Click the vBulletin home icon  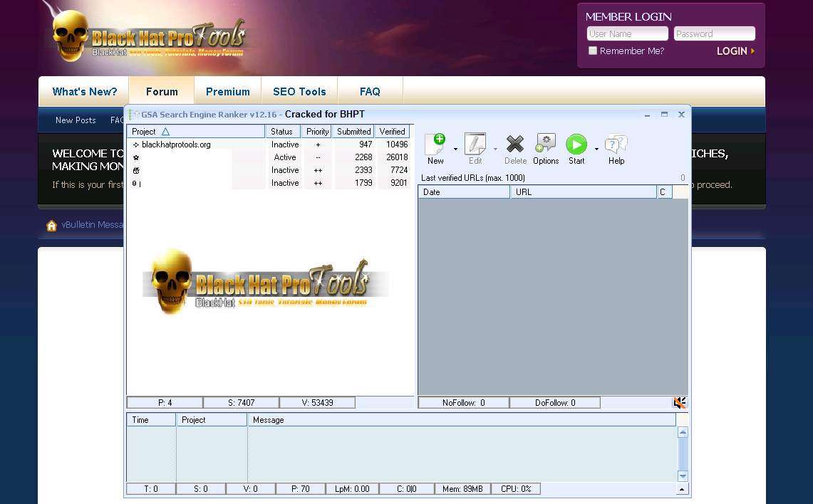(x=51, y=226)
